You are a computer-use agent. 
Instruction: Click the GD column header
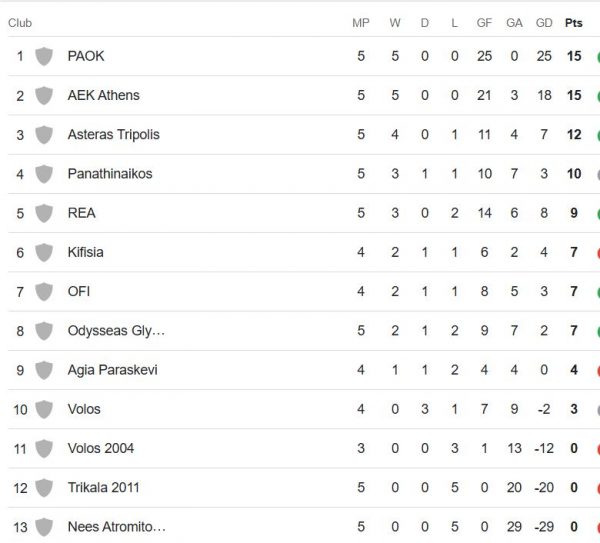(544, 22)
